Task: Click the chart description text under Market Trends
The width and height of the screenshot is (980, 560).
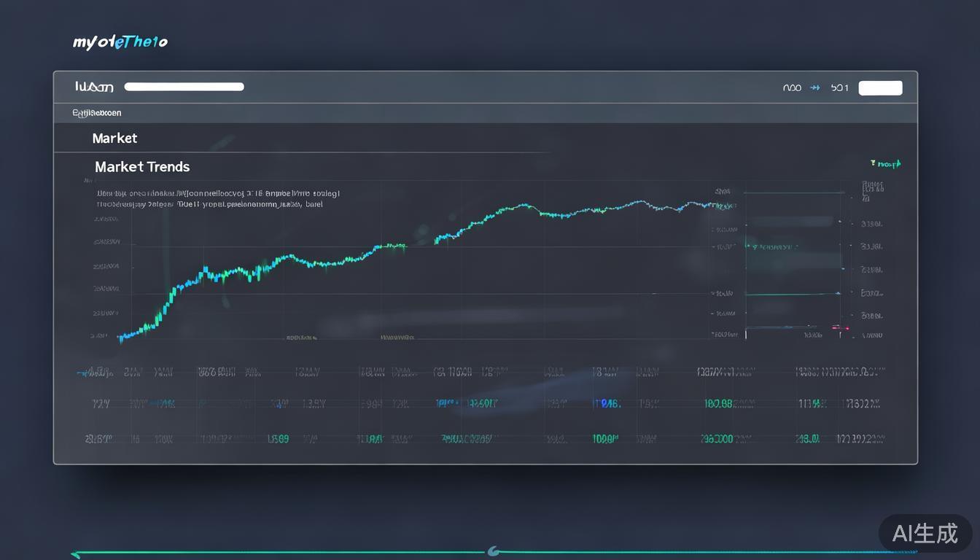Action: click(x=217, y=199)
